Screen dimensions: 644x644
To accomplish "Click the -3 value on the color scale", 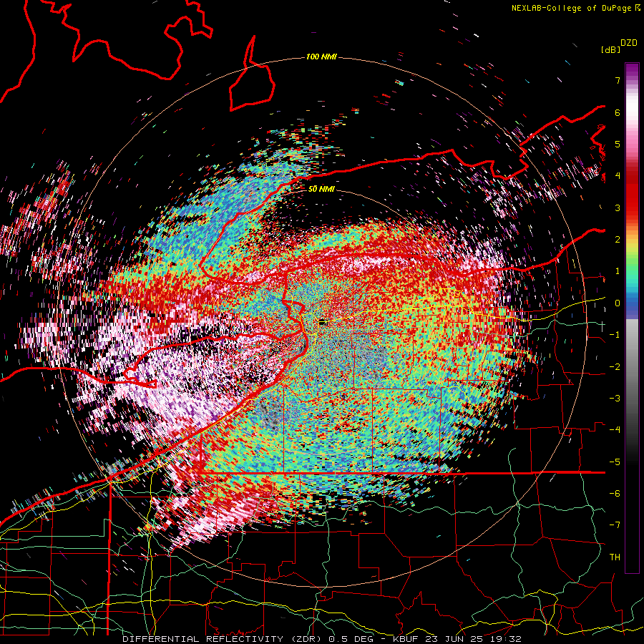I will pos(615,399).
